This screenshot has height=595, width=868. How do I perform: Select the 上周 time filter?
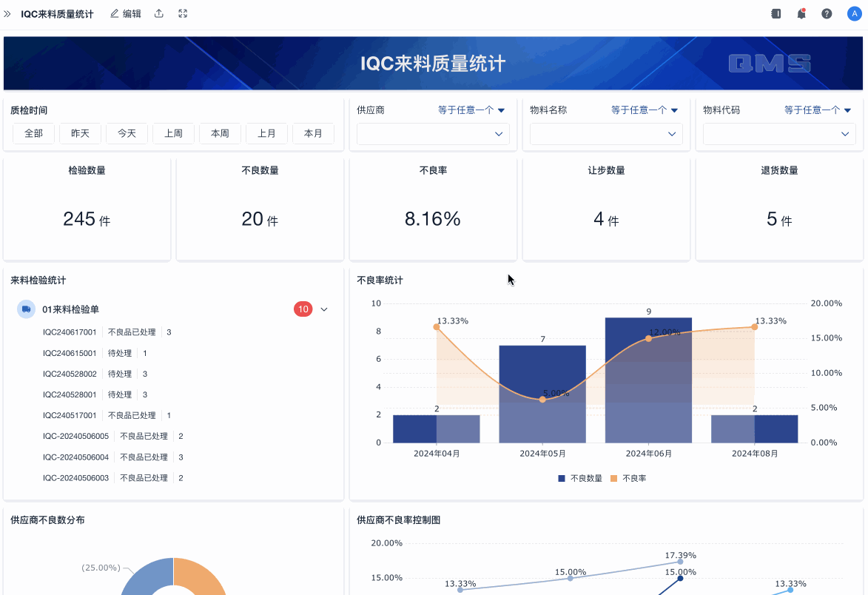click(173, 133)
